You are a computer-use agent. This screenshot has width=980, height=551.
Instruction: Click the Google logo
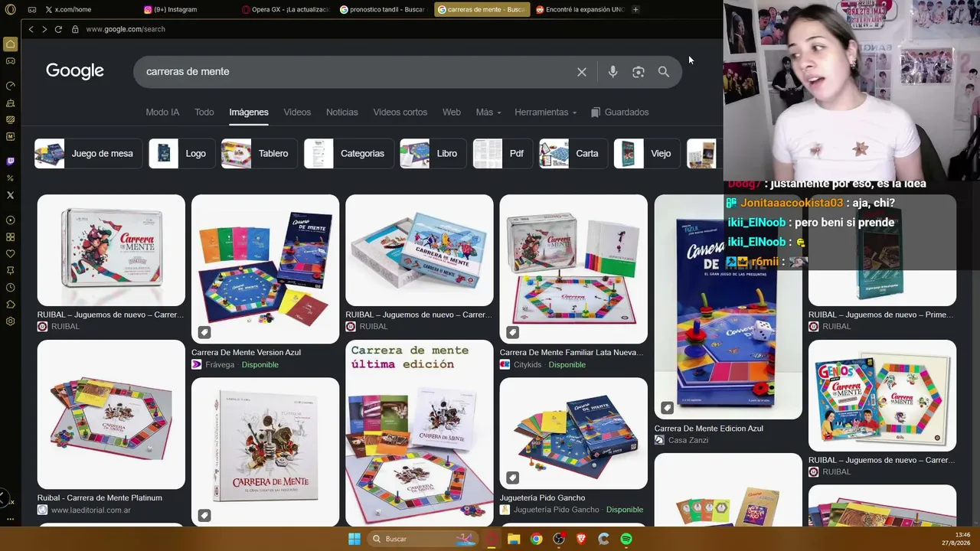coord(75,71)
